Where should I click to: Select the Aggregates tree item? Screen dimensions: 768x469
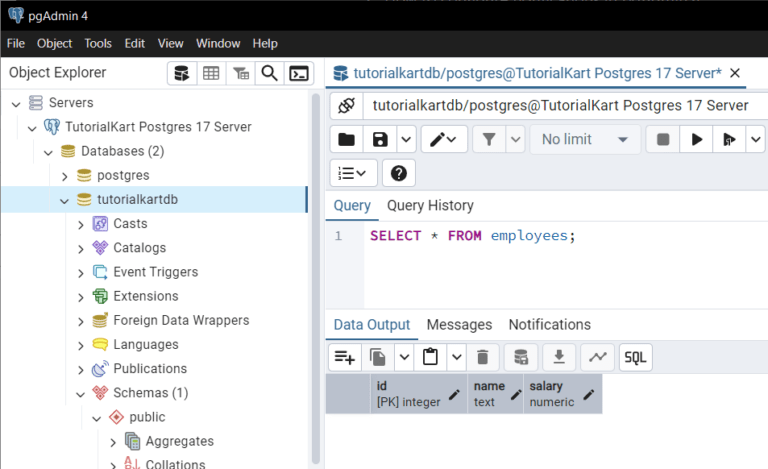[x=179, y=441]
